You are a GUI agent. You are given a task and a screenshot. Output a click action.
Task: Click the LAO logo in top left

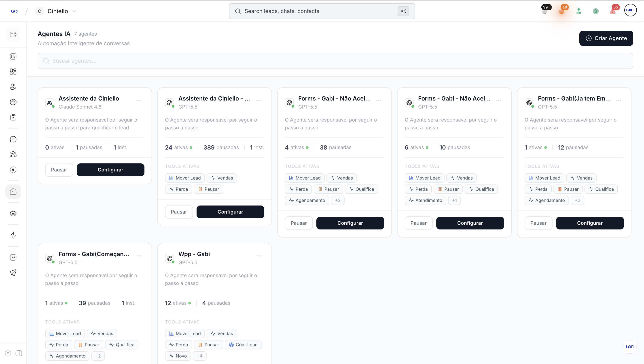14,11
